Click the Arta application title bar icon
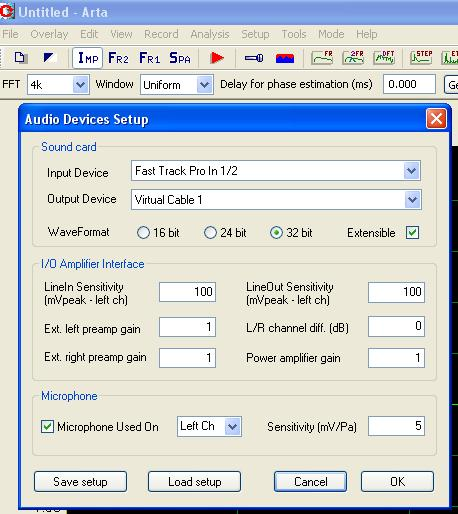This screenshot has height=514, width=458. tap(7, 11)
